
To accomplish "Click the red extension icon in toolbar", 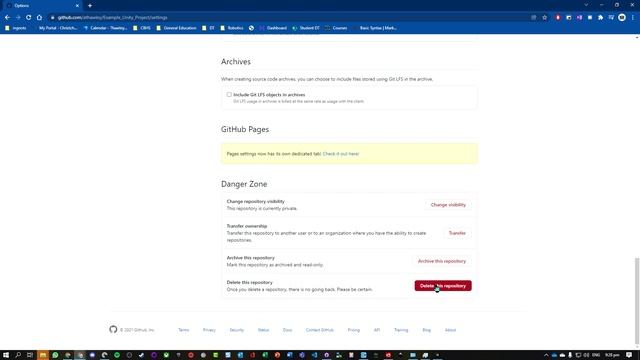I will 558,18.
